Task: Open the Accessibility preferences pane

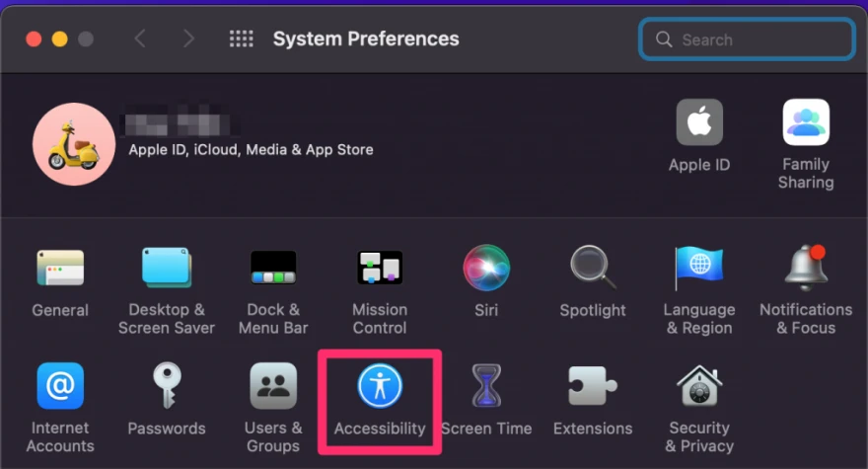Action: point(380,387)
